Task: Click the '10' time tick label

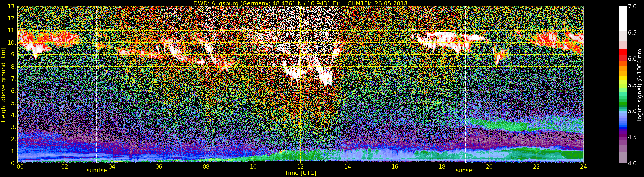Action: [253, 166]
